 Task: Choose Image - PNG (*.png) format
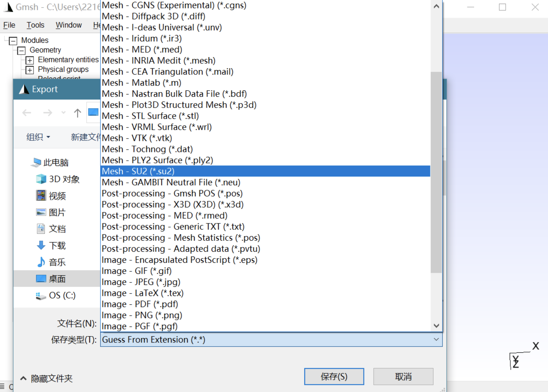pos(142,315)
